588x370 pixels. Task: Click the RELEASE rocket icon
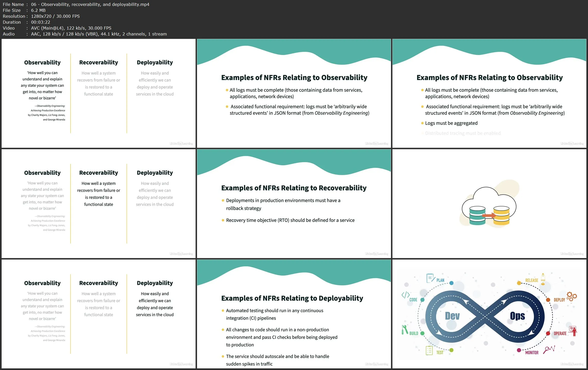[x=543, y=279]
